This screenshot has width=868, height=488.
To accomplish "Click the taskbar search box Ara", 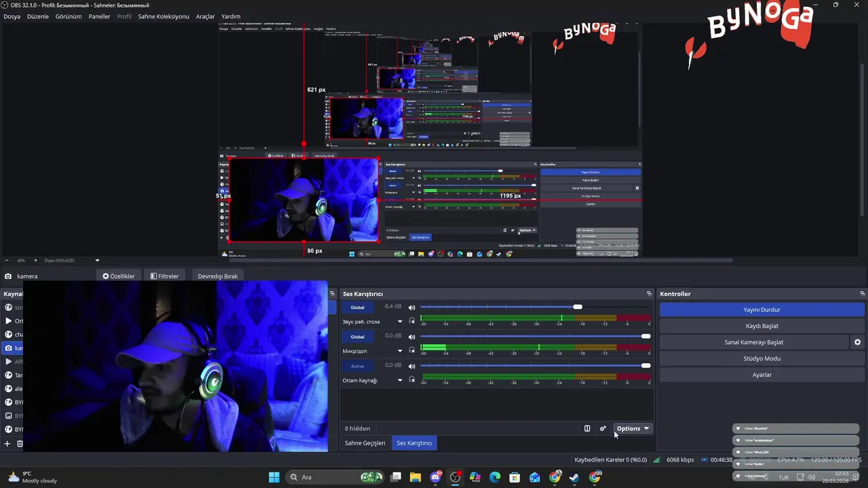I will point(336,477).
